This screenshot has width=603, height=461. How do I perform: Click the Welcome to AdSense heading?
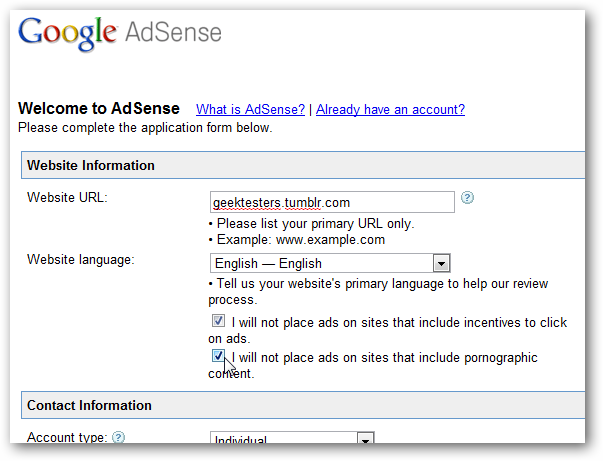click(99, 108)
